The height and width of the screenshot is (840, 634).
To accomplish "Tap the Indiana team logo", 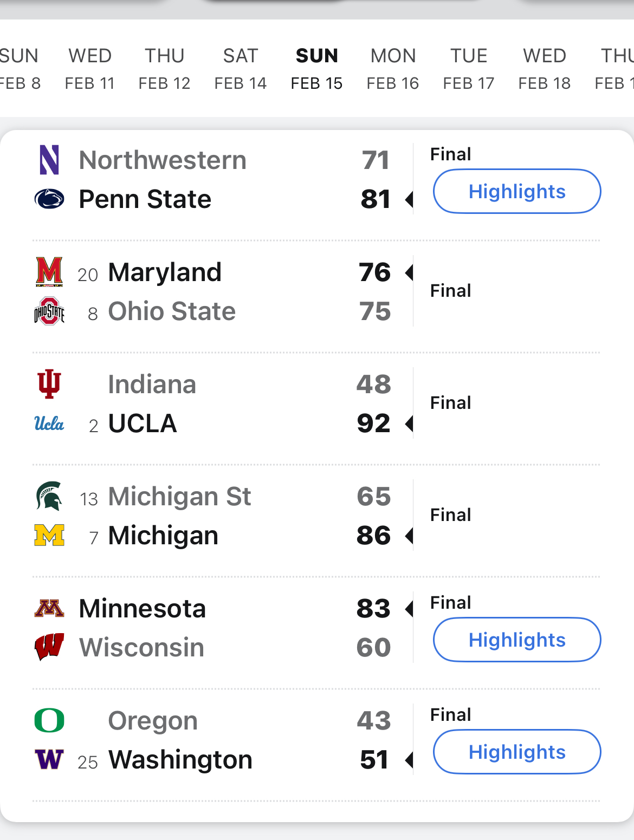I will (49, 384).
